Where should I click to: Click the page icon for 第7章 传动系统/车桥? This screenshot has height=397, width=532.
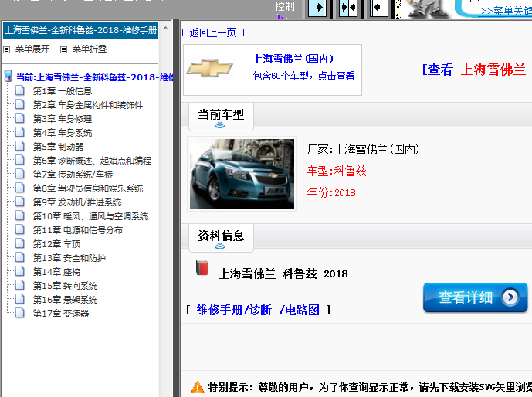[x=20, y=174]
